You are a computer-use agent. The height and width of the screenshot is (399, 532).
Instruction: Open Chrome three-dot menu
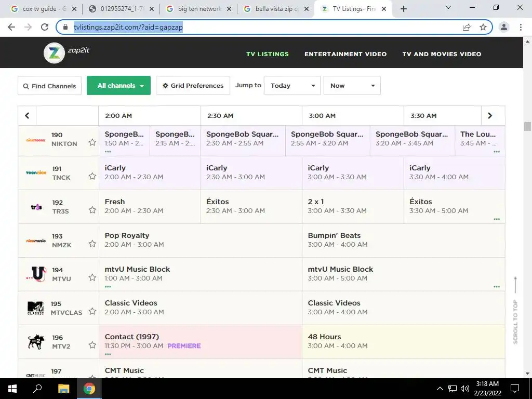point(521,27)
